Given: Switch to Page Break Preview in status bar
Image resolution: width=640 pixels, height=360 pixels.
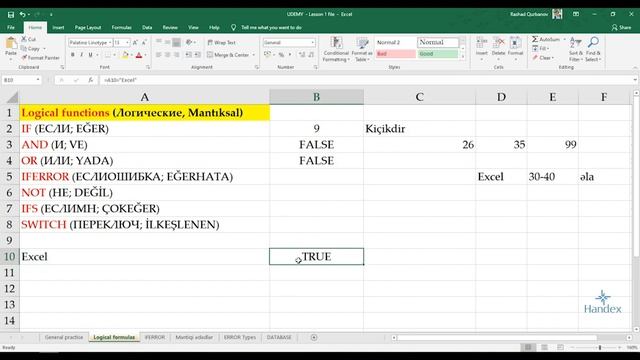Looking at the screenshot, I should tap(560, 347).
